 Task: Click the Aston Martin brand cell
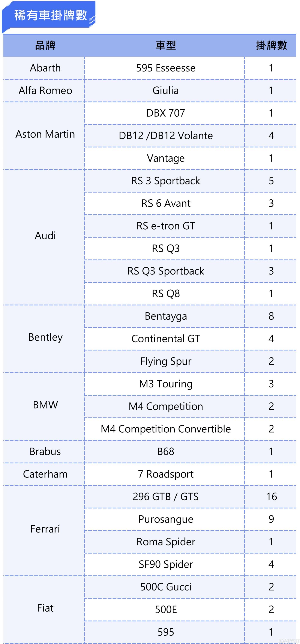[45, 134]
